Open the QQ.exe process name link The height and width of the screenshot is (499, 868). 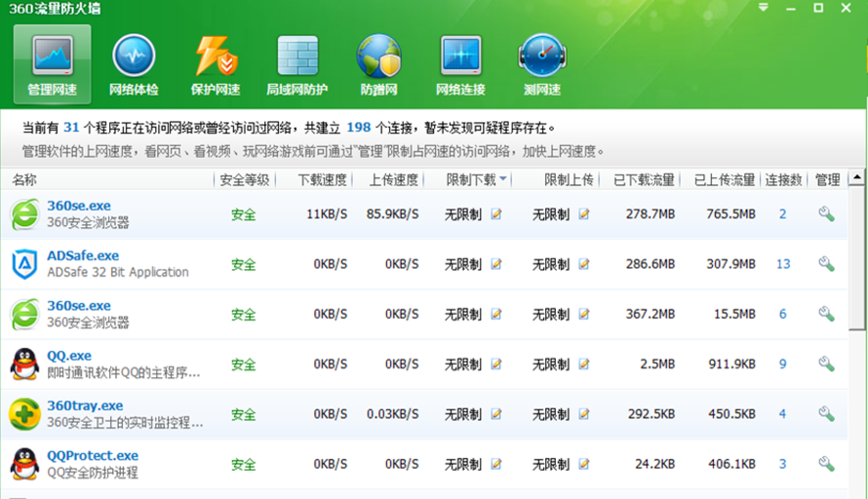pos(69,356)
